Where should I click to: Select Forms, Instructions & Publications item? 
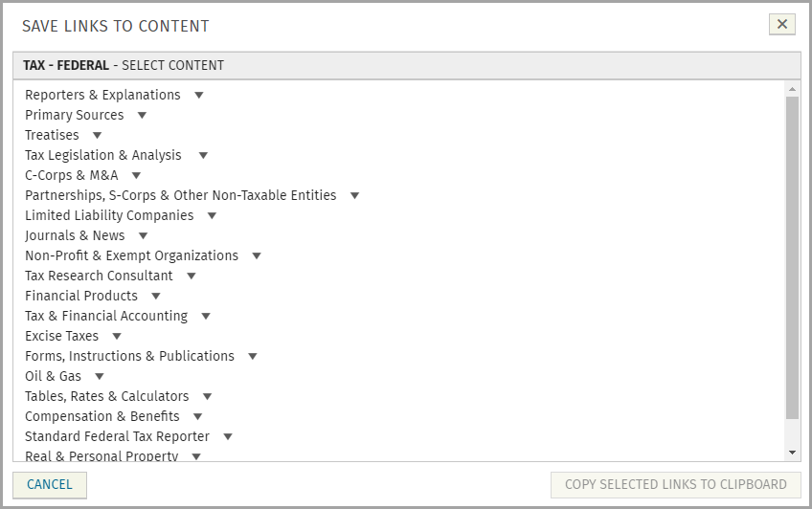(129, 356)
